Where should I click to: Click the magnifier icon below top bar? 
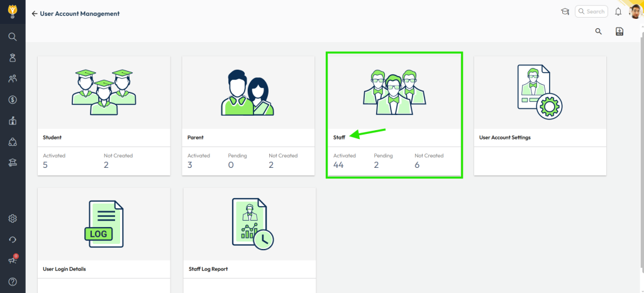[x=599, y=31]
